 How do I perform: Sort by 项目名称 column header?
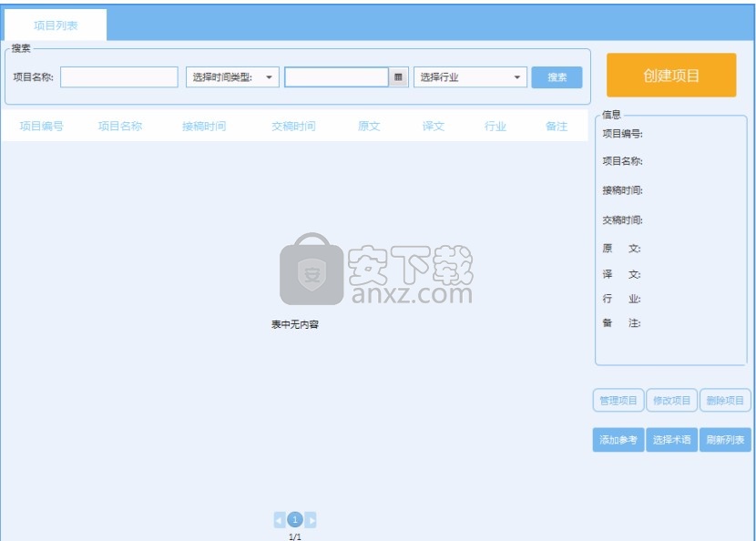pos(120,127)
